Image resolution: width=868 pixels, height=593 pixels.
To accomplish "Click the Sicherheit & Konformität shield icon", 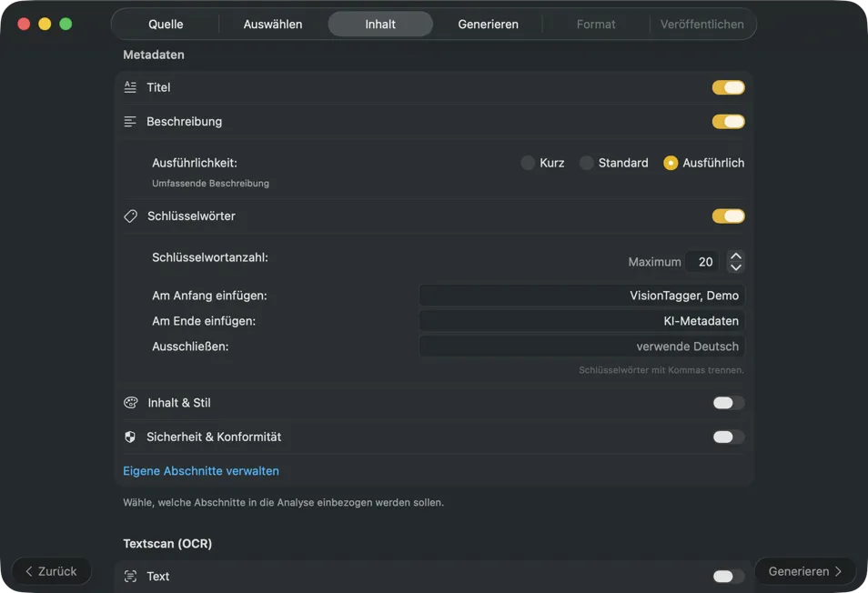I will [130, 437].
